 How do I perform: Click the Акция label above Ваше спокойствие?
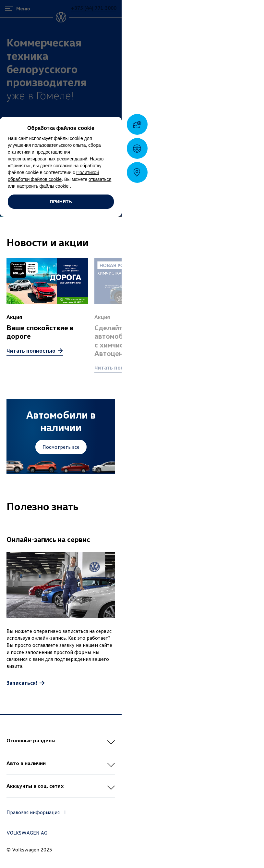[14, 317]
